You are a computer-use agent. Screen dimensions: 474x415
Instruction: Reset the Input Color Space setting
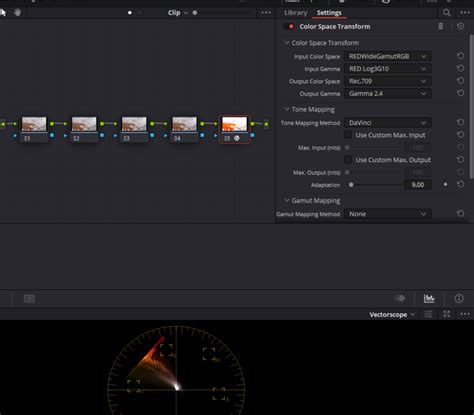(x=460, y=56)
